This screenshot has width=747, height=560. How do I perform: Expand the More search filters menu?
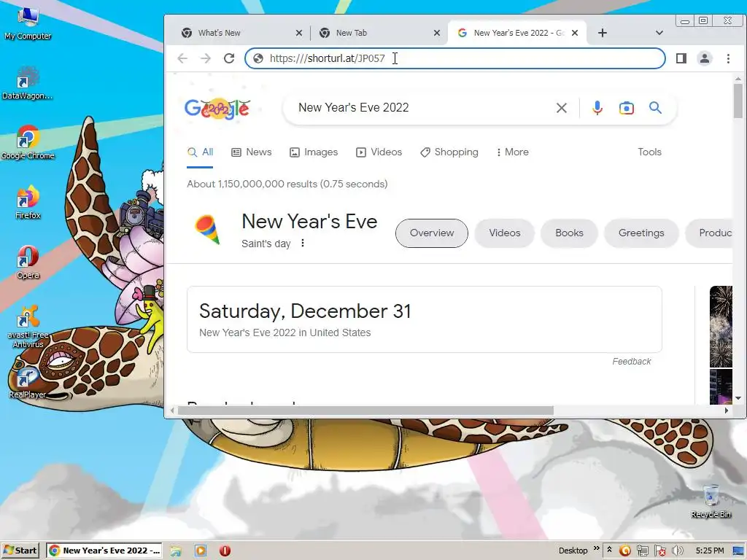(x=512, y=152)
